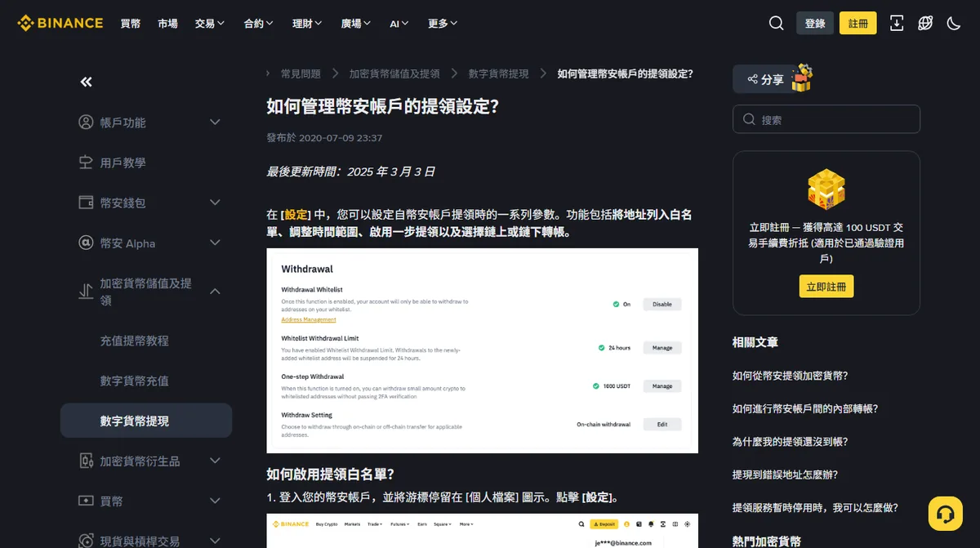Open 加密貨幣儲值及提領 breadcrumb link

coord(394,74)
